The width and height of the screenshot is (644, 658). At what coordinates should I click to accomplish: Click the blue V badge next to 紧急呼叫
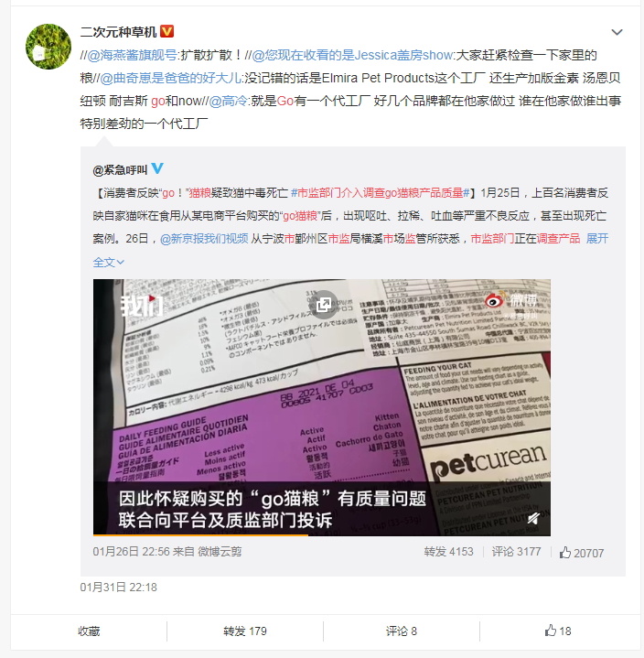pyautogui.click(x=157, y=168)
